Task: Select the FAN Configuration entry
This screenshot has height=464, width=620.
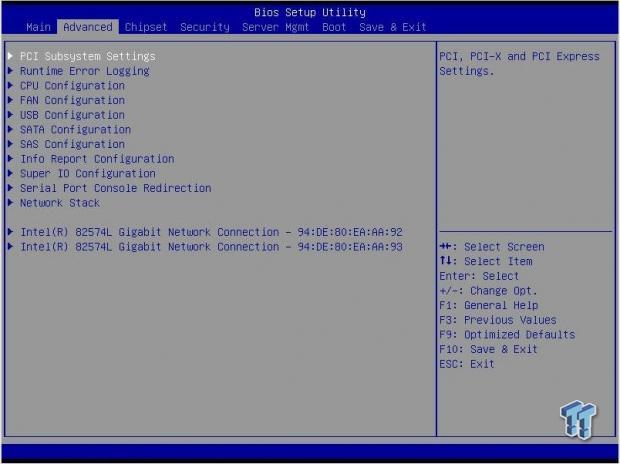Action: click(x=72, y=100)
